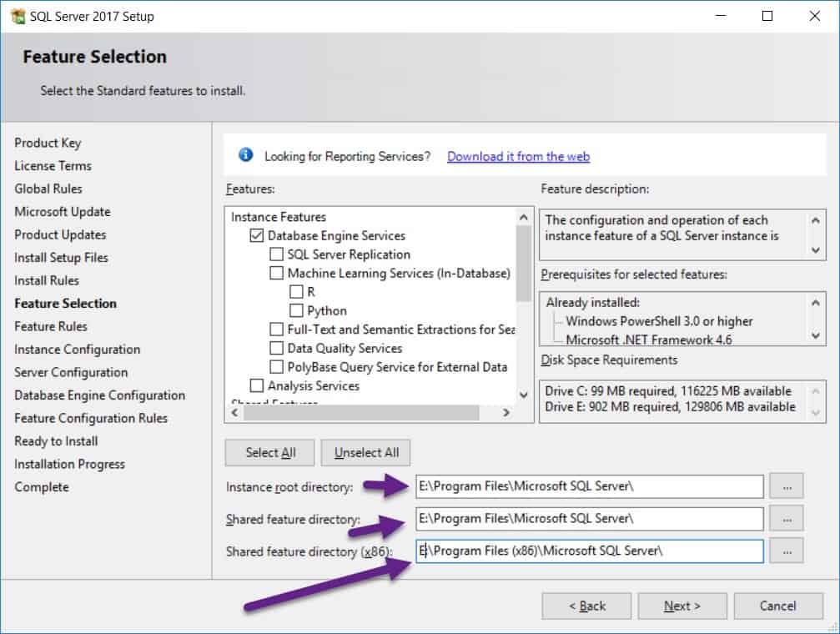Browse for Instance root directory

787,486
